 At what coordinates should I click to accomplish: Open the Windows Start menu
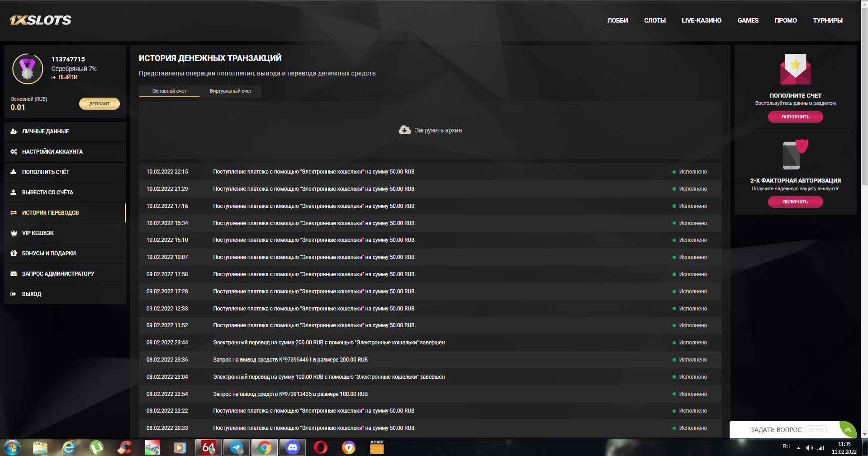click(12, 448)
